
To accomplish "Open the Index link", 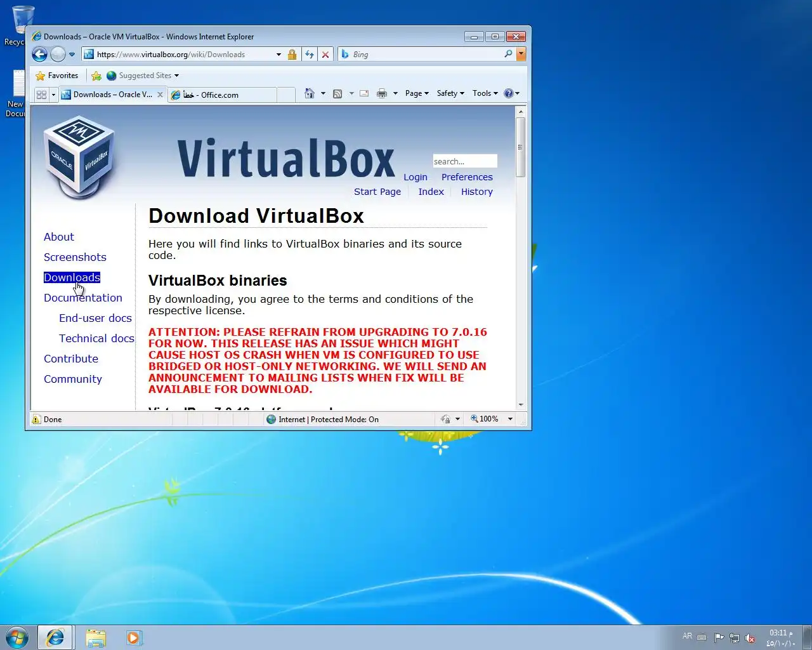I will click(431, 192).
